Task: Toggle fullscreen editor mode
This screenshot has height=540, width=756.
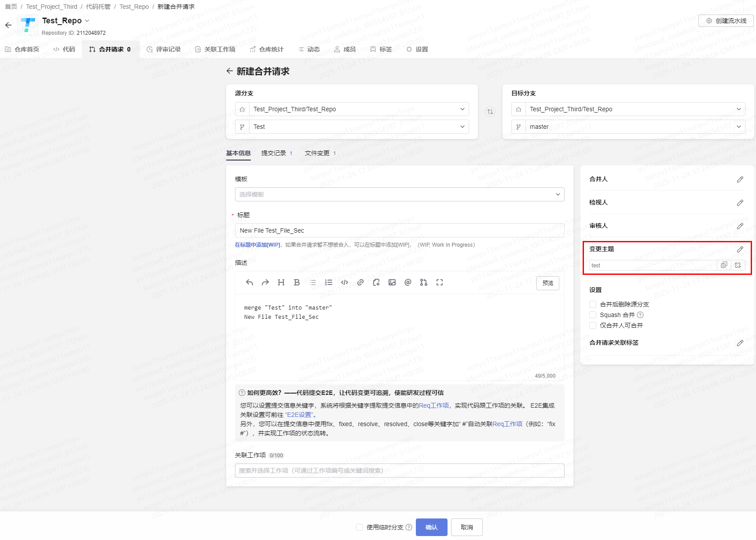Action: pyautogui.click(x=440, y=283)
